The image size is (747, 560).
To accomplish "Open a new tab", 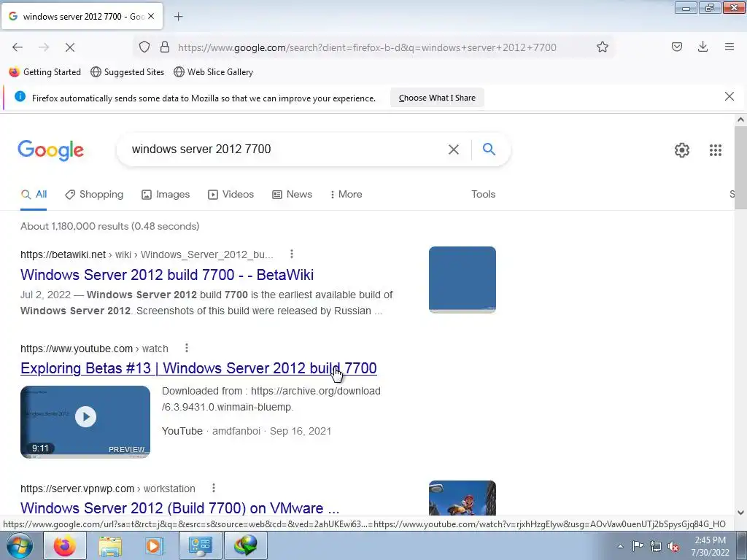I will click(x=178, y=17).
